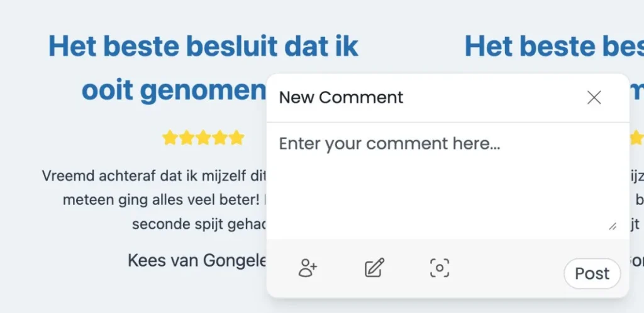644x313 pixels.
Task: Click the first yellow star in the rating
Action: pos(170,138)
